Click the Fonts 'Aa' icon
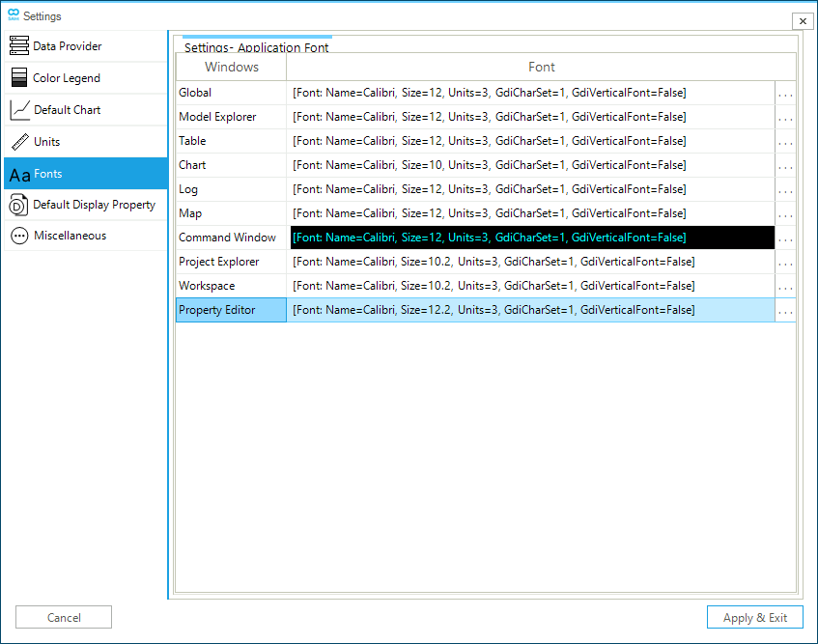The image size is (818, 644). [x=19, y=175]
